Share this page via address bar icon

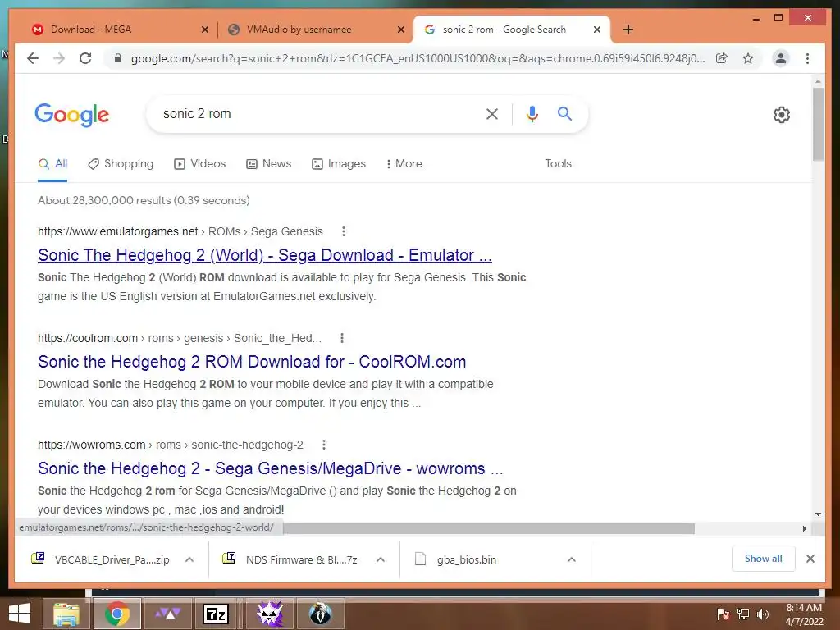pos(722,58)
